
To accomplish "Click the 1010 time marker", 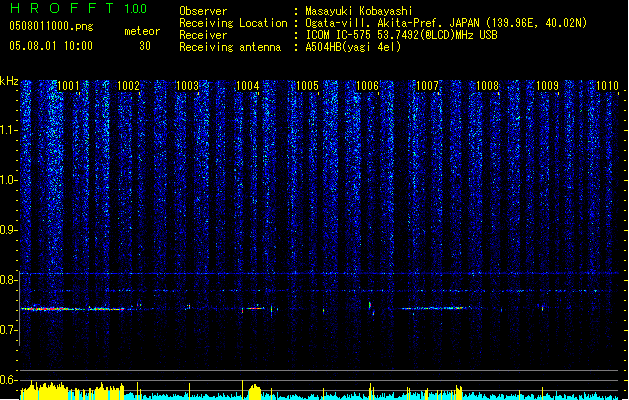I will click(607, 86).
